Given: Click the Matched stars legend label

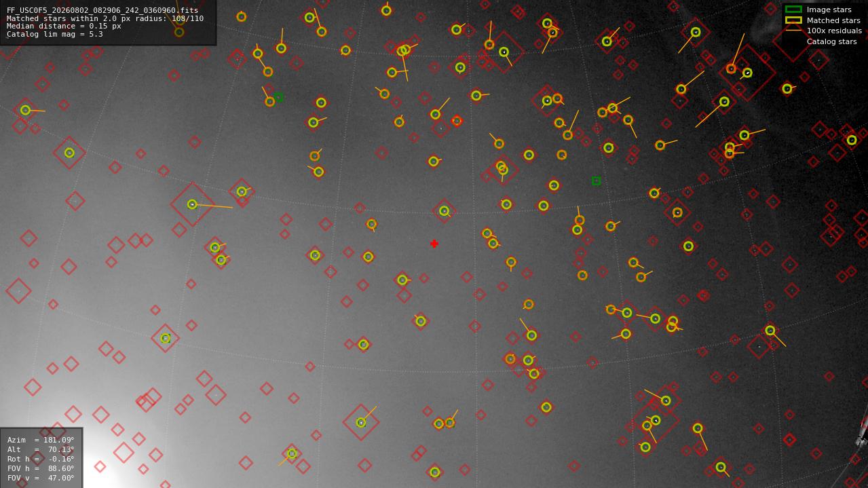Looking at the screenshot, I should point(833,20).
